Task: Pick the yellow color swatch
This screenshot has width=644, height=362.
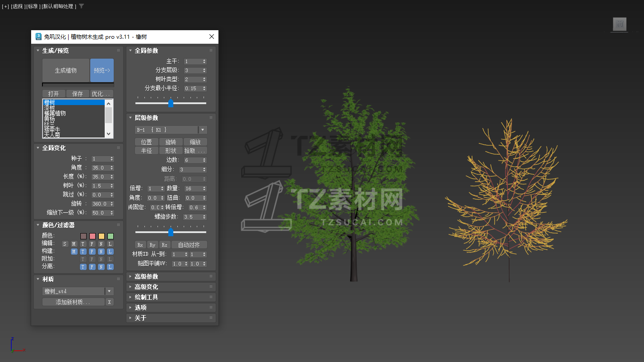Action: coord(102,236)
